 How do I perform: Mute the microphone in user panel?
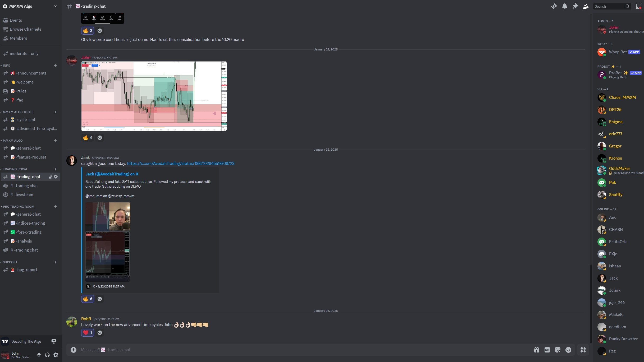pyautogui.click(x=39, y=355)
